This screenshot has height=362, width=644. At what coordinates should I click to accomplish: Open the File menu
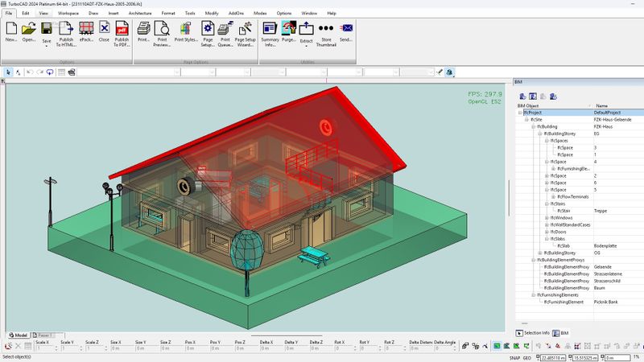(9, 13)
